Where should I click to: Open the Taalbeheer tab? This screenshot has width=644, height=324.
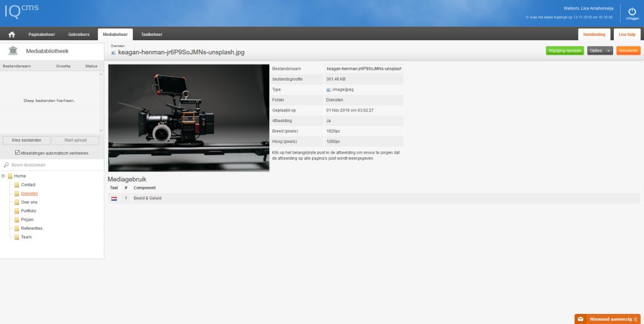(152, 35)
